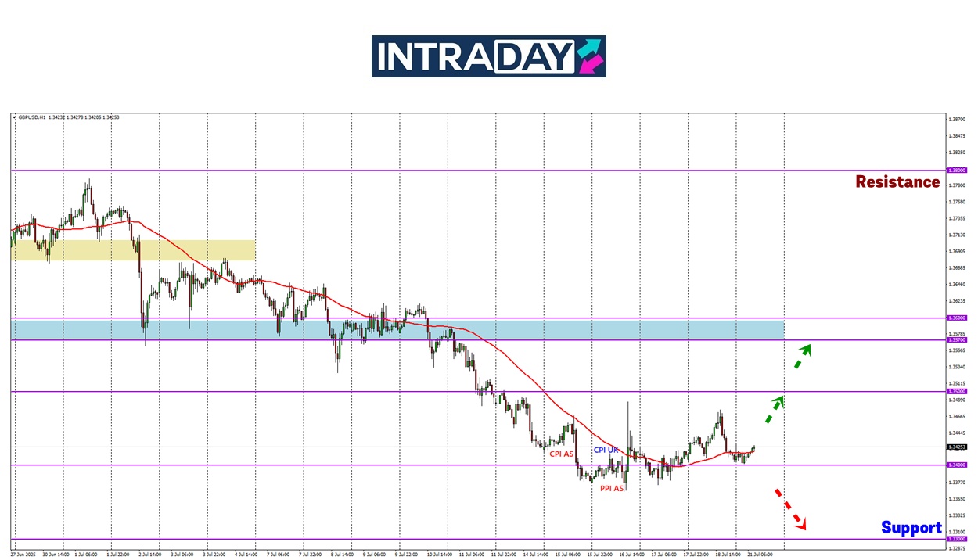This screenshot has height=560, width=978.
Task: Click the current price tag 1.34253
Action: [956, 447]
